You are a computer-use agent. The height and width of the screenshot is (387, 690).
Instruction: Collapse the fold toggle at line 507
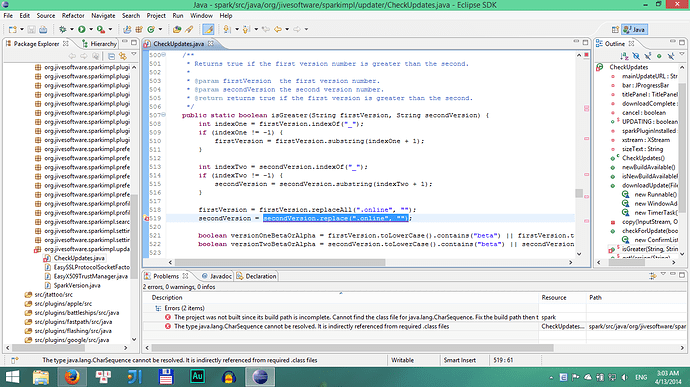pyautogui.click(x=164, y=115)
